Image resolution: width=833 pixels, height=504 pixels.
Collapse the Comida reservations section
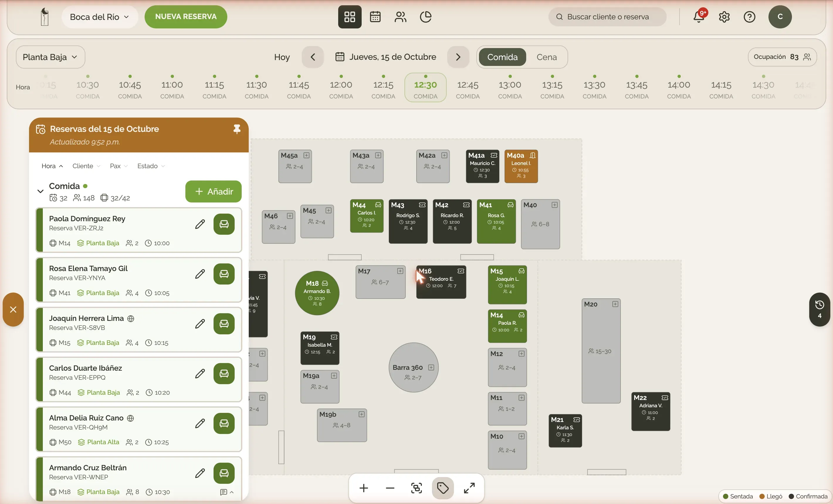[40, 192]
